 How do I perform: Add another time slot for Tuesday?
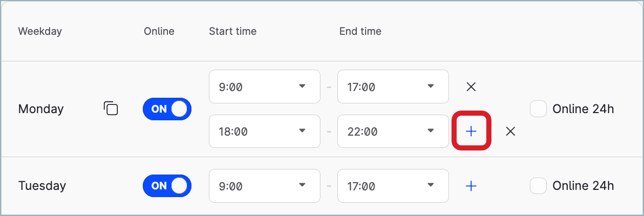click(471, 185)
